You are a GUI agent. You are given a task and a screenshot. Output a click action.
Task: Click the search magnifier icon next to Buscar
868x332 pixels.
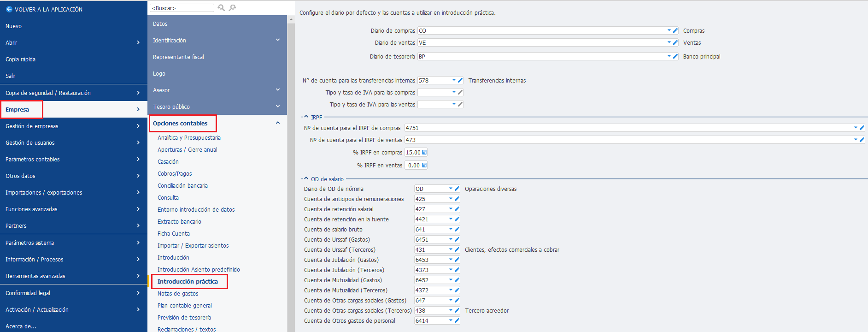click(221, 8)
